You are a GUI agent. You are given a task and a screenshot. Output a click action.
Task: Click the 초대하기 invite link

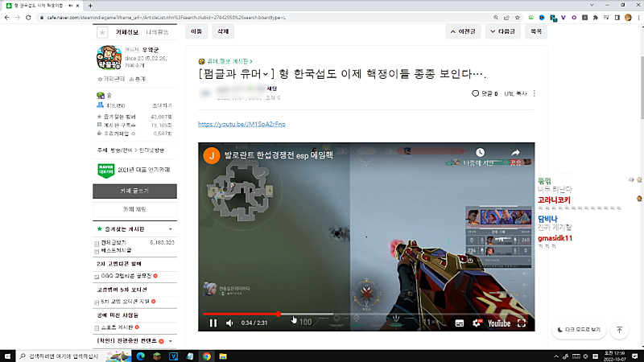click(162, 105)
